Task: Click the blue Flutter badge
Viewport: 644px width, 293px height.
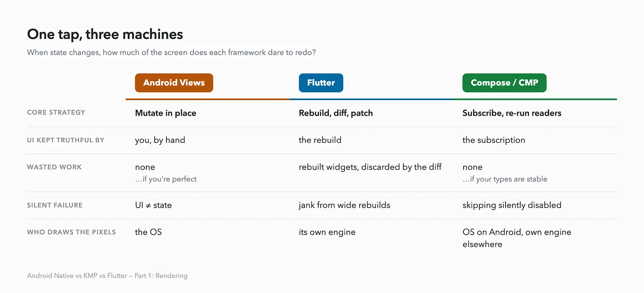Action: tap(321, 83)
